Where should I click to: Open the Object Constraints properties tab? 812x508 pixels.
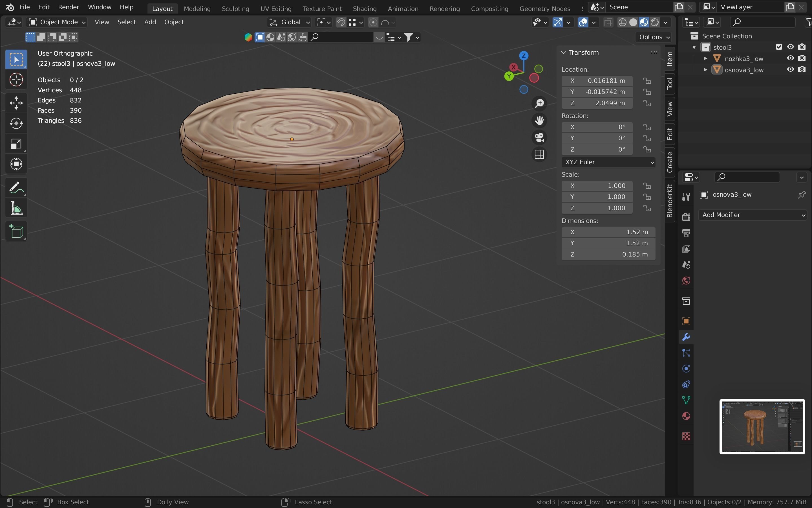(x=686, y=384)
